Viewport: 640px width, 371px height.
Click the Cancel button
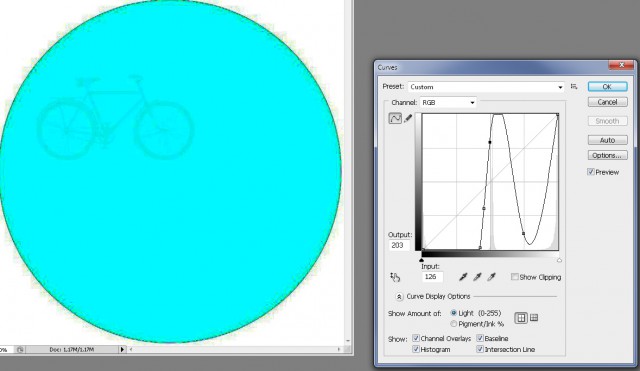pyautogui.click(x=607, y=102)
